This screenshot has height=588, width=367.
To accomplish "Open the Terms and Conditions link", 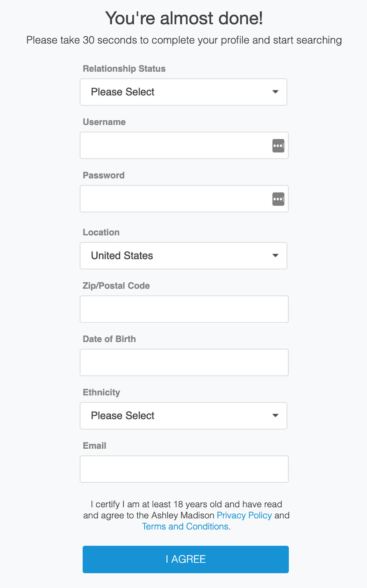I will click(x=185, y=527).
